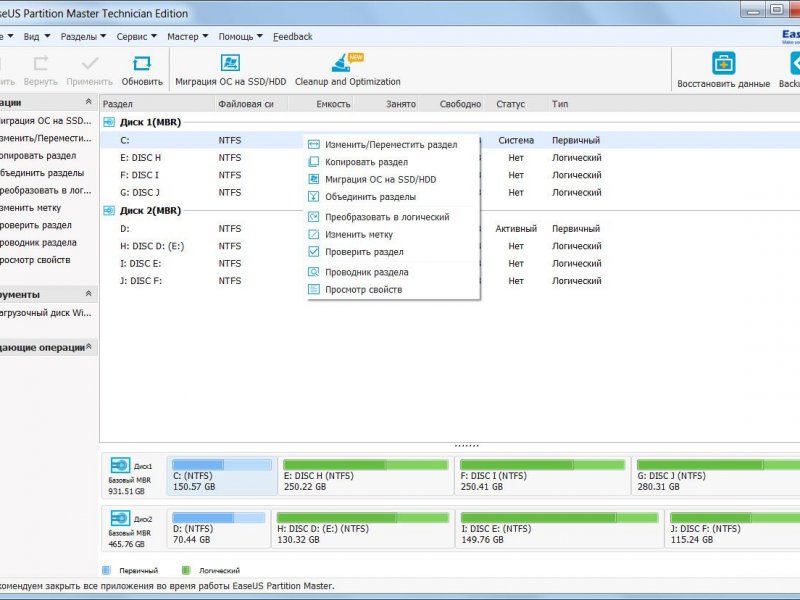Select the J: DISC F: row in the list

coord(450,281)
